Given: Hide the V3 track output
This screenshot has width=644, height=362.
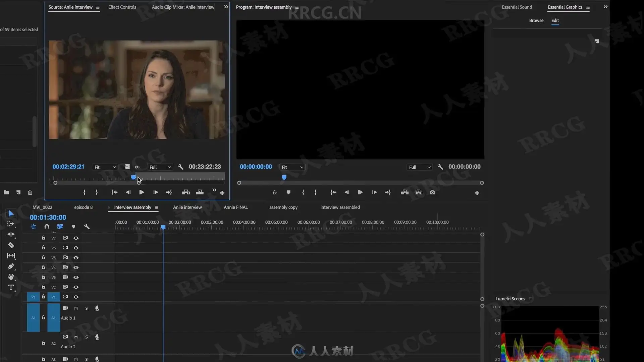Looking at the screenshot, I should (76, 278).
